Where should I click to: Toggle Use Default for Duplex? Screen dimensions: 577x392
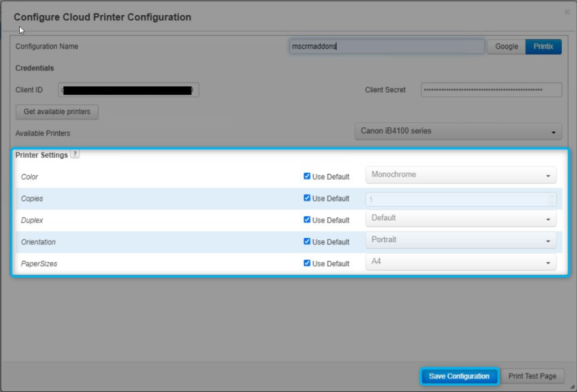tap(307, 220)
